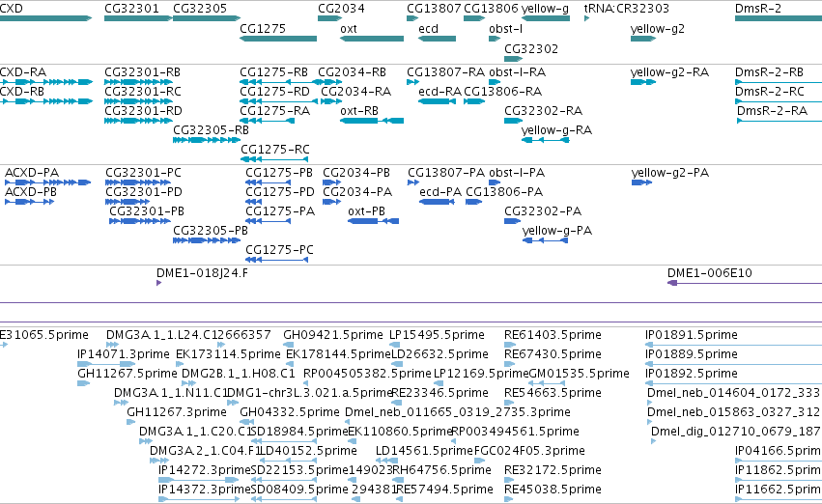
Task: Open EST GH09421.5prime label
Action: (x=333, y=335)
